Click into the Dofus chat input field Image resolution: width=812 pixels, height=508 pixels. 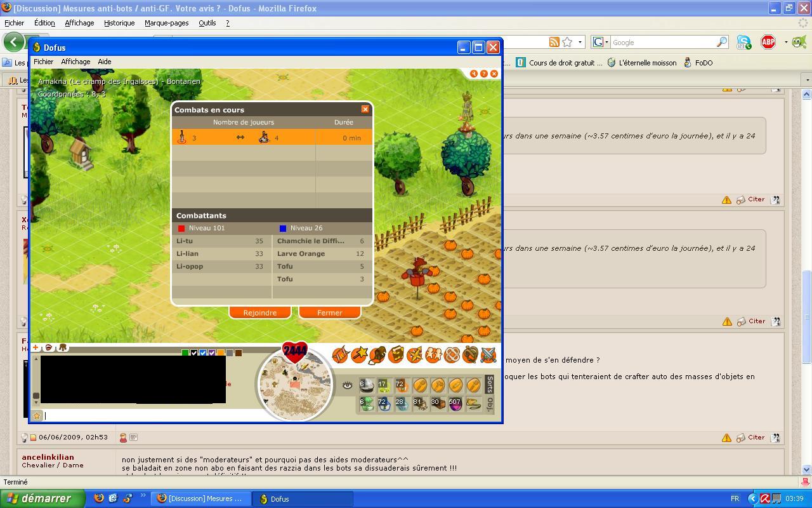click(149, 416)
